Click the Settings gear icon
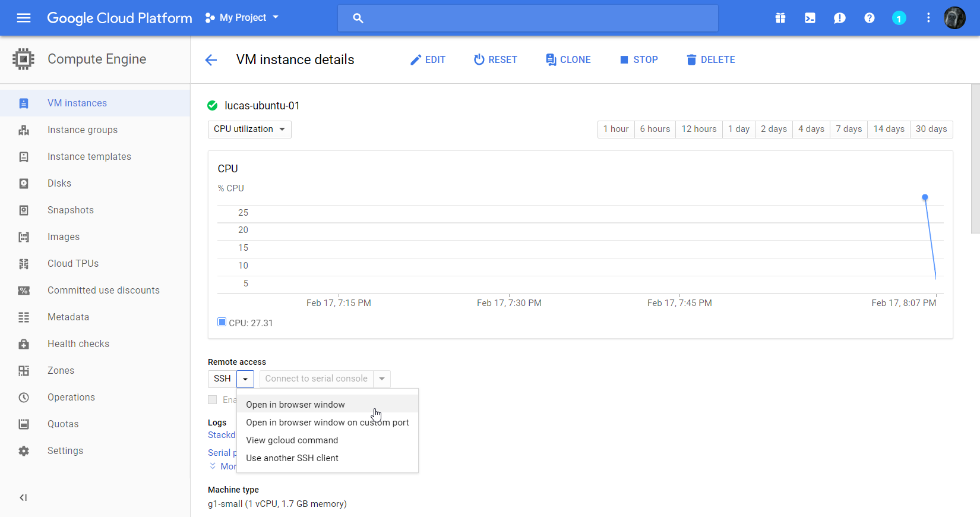Viewport: 980px width, 517px height. pos(24,451)
